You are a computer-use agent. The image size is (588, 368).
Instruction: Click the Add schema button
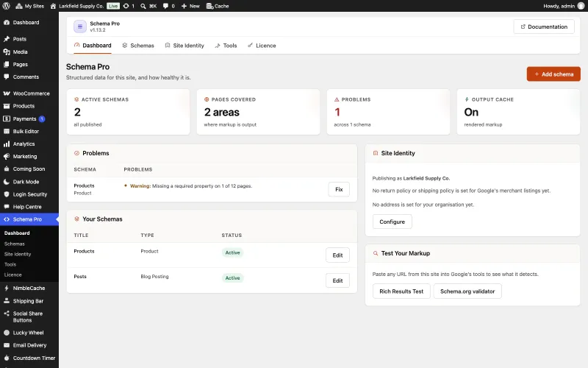coord(553,74)
